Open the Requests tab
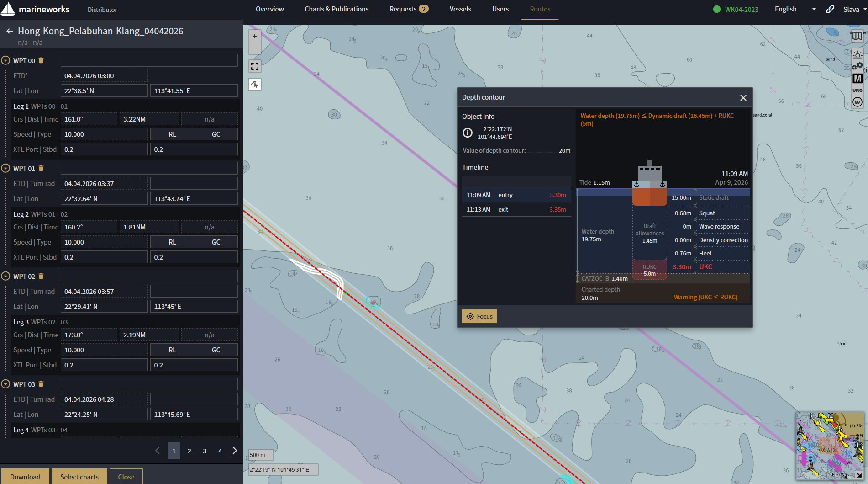This screenshot has height=484, width=868. click(408, 9)
